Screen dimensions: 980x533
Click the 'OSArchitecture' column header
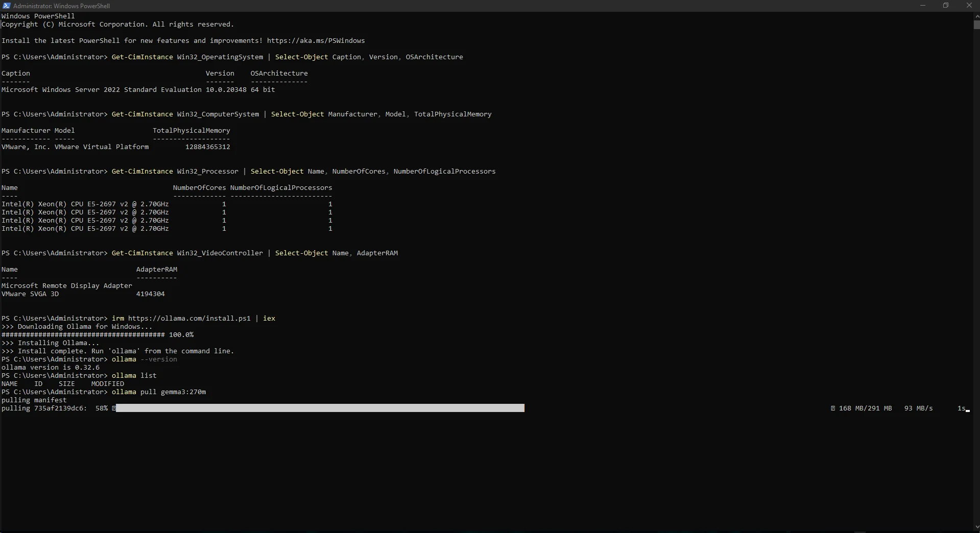click(x=279, y=74)
